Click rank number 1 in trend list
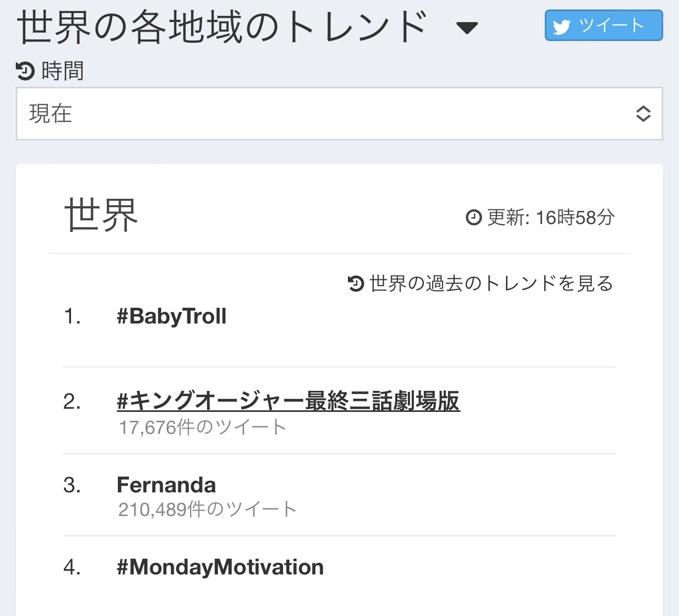The image size is (679, 616). coord(72,316)
